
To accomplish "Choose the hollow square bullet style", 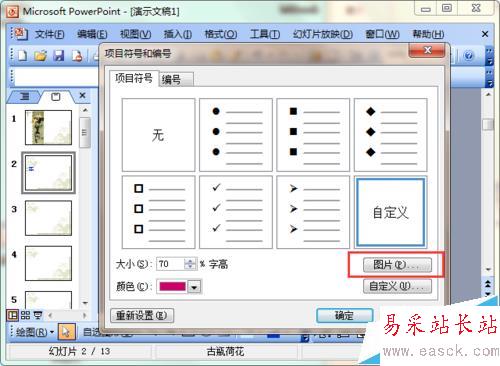I will coord(158,212).
